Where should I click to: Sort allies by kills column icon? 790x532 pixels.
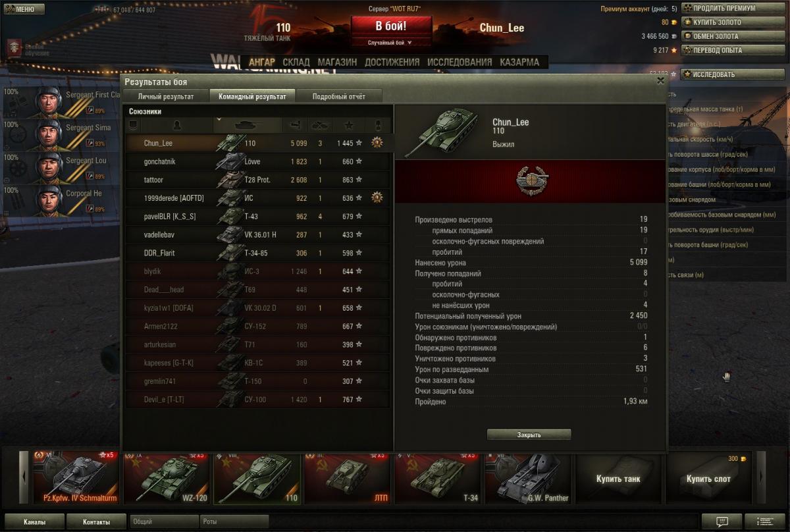coord(320,124)
